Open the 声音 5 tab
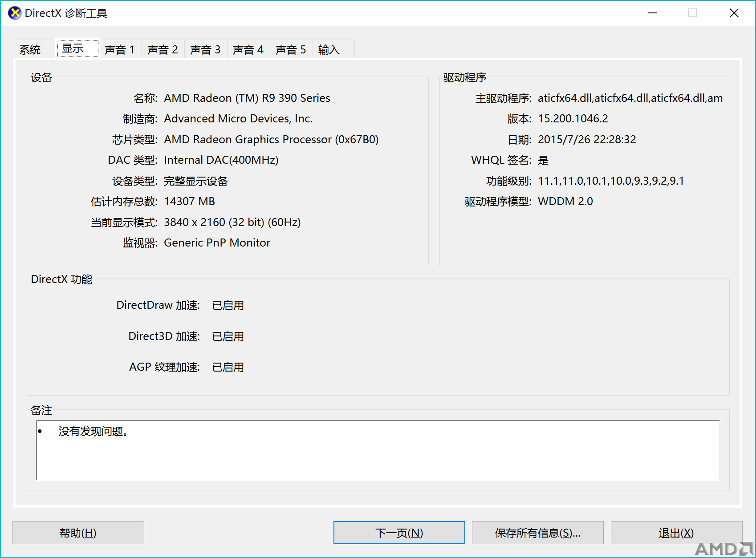The height and width of the screenshot is (558, 756). pos(291,49)
